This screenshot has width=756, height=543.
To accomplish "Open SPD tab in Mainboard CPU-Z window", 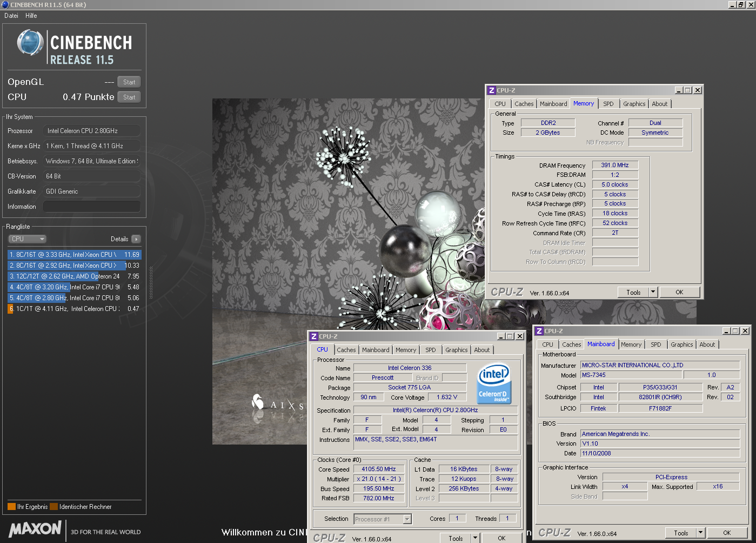I will (x=655, y=345).
